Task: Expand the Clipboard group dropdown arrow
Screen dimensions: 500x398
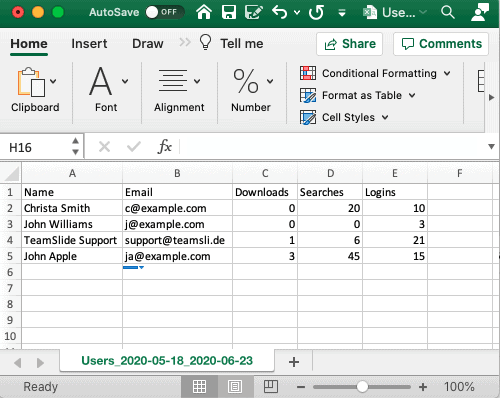Action: pyautogui.click(x=53, y=81)
